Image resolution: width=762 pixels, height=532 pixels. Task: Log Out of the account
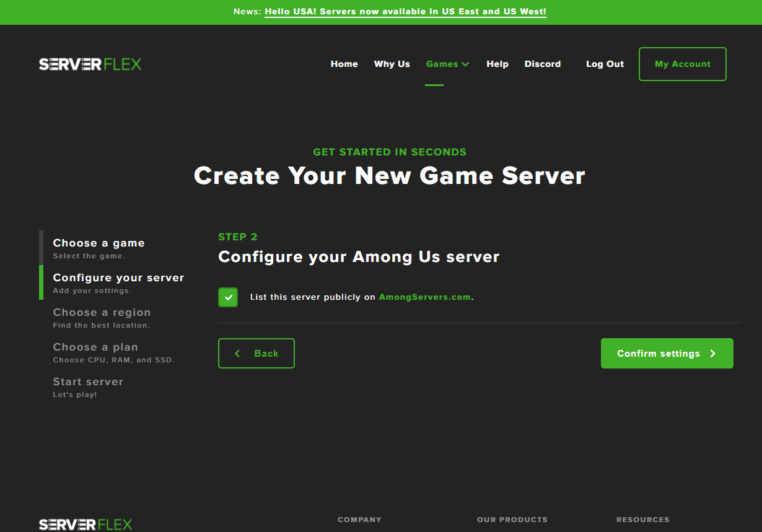[x=605, y=64]
